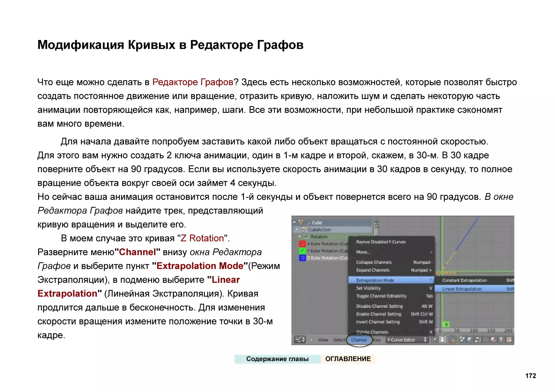Toggle blue Z Euler Rotation checkbox
The image size is (555, 392).
click(302, 258)
